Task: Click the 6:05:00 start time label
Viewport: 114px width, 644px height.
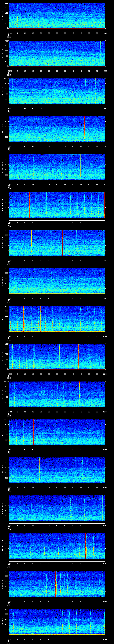Action: click(x=9, y=184)
